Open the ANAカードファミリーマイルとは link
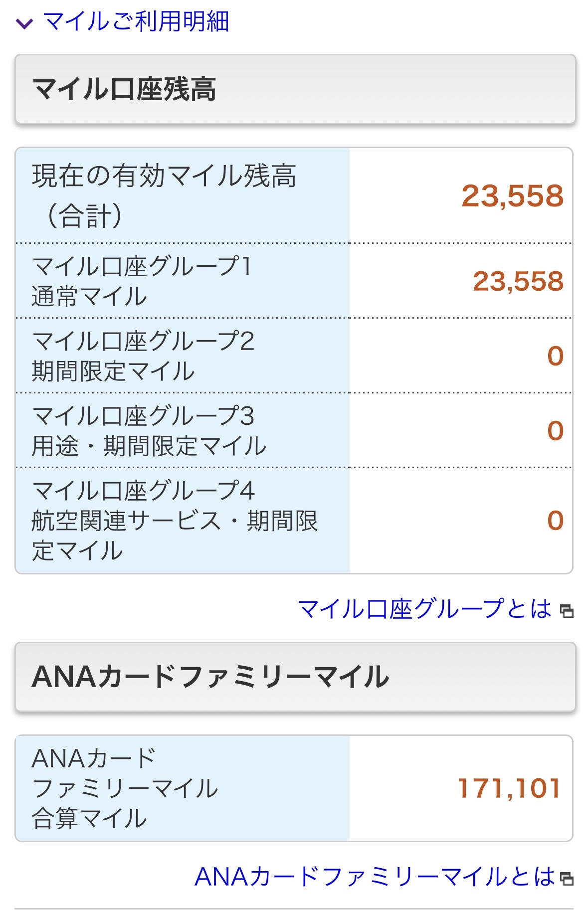 pyautogui.click(x=374, y=877)
